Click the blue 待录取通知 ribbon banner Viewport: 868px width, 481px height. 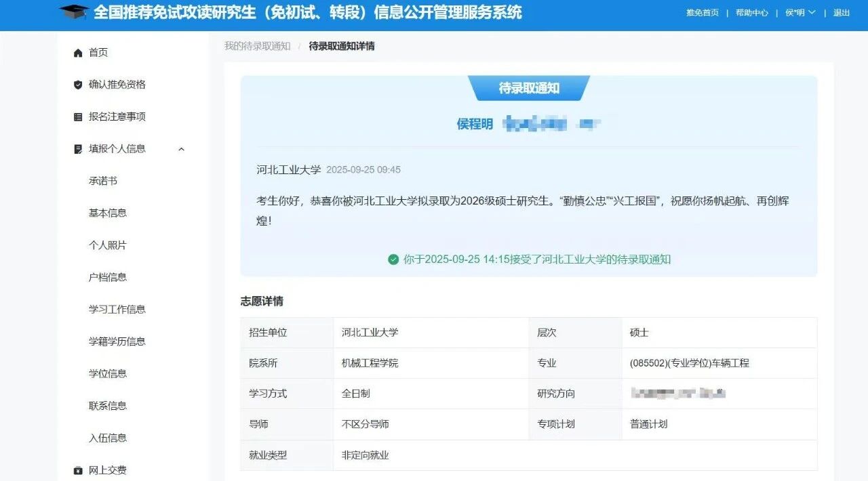point(530,87)
